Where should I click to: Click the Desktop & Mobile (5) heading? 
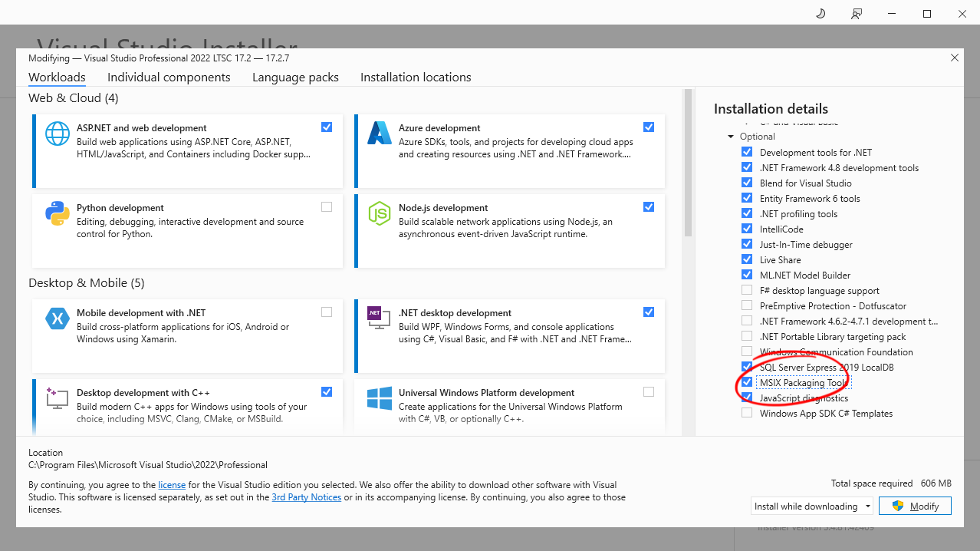[87, 283]
